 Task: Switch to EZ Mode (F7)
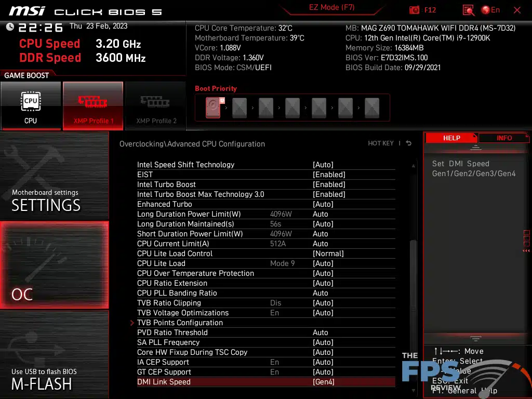pyautogui.click(x=331, y=7)
